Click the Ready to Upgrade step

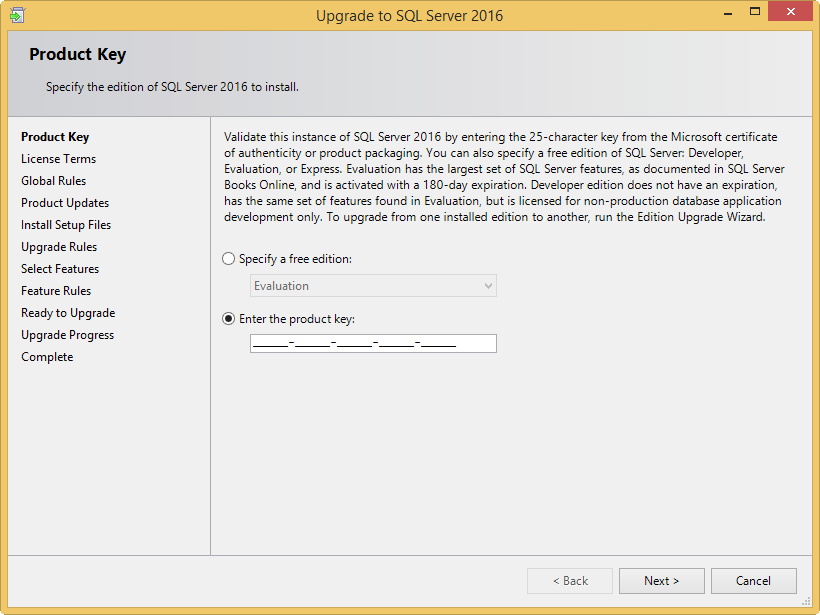pyautogui.click(x=68, y=313)
